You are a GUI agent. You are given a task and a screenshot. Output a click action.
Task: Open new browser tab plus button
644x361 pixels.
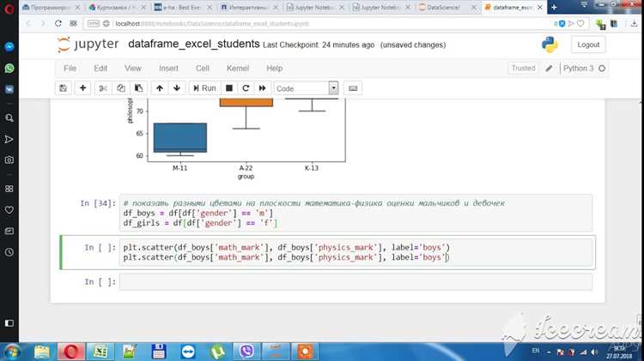(554, 8)
